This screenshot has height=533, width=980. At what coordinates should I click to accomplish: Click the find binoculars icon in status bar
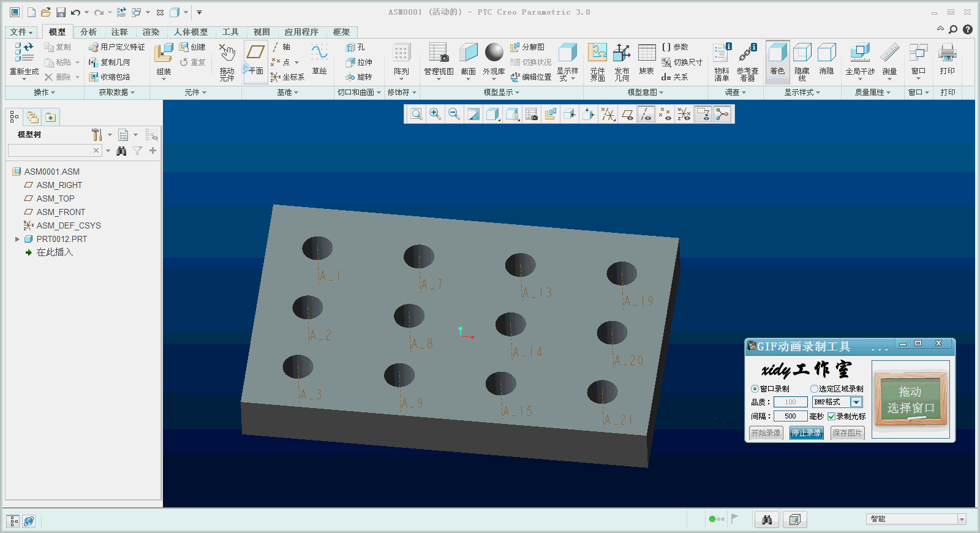click(767, 520)
